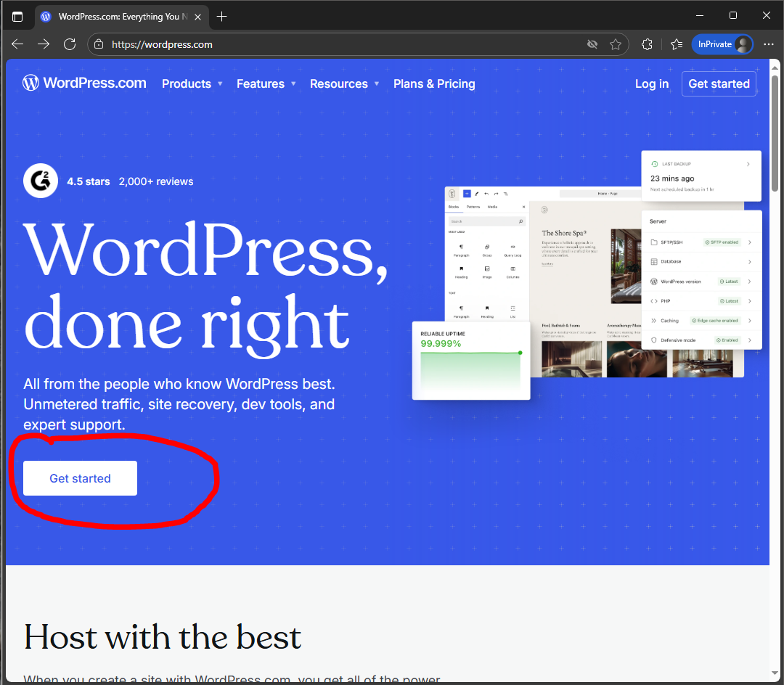The image size is (784, 685).
Task: Click the Reliable Uptime 99.999% card
Action: point(471,361)
